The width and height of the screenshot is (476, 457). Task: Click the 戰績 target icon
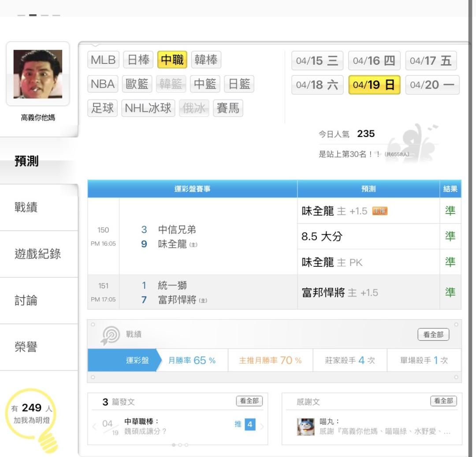coord(110,335)
